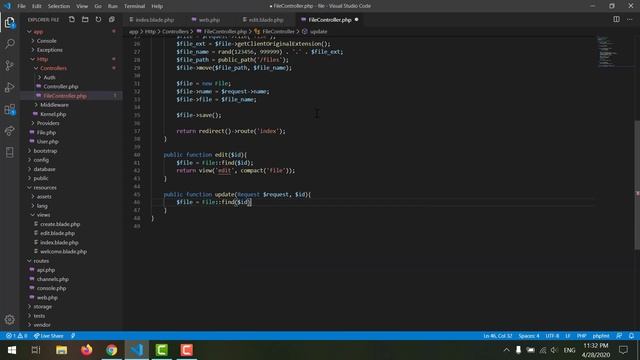Open the device icon below Live Share
Viewport: 640px width, 360px height.
tap(10, 152)
